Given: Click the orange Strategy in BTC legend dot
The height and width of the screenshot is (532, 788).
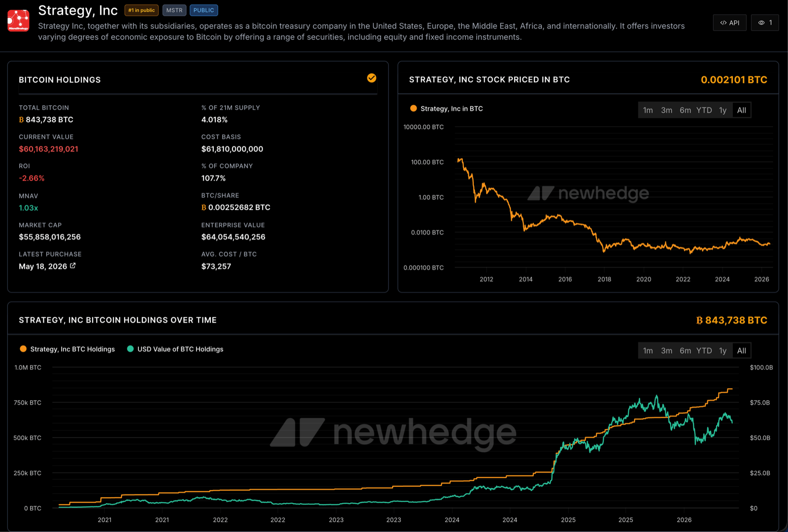Looking at the screenshot, I should pyautogui.click(x=413, y=108).
